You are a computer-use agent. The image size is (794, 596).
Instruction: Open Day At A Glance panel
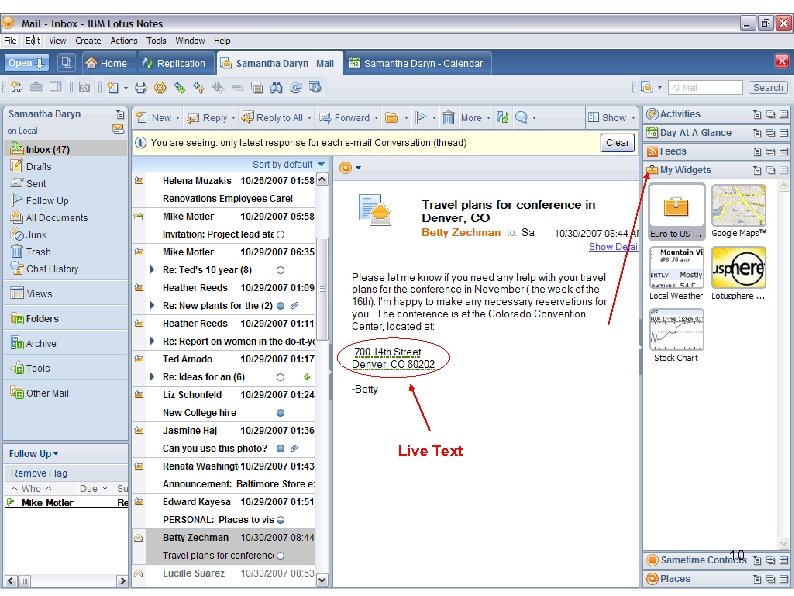click(689, 133)
